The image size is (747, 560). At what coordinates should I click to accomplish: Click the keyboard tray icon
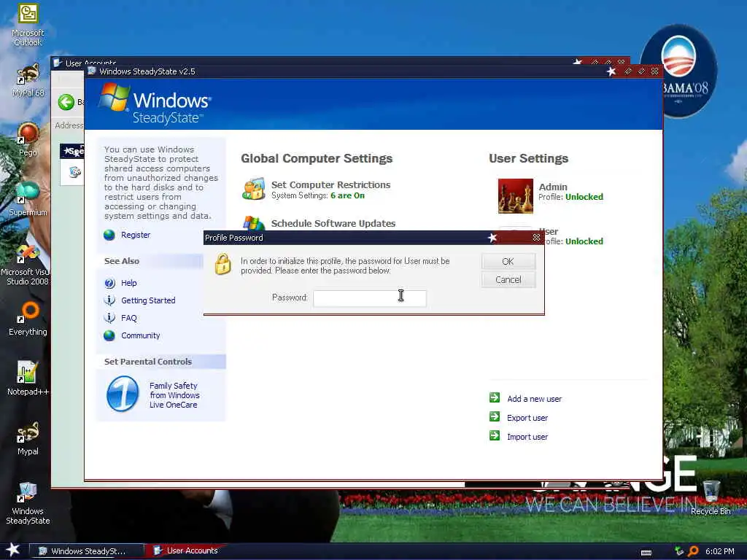tap(646, 553)
